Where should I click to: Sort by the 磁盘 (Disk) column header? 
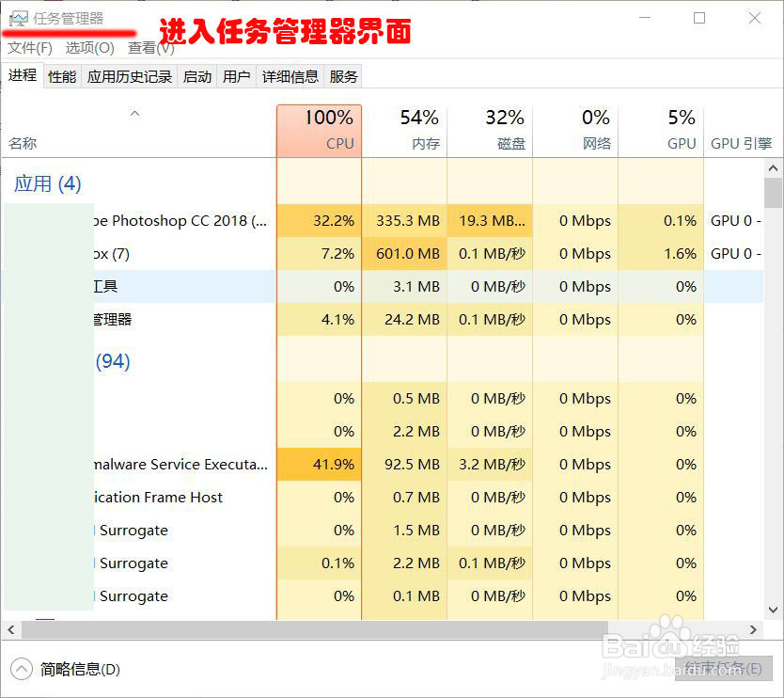pos(491,129)
